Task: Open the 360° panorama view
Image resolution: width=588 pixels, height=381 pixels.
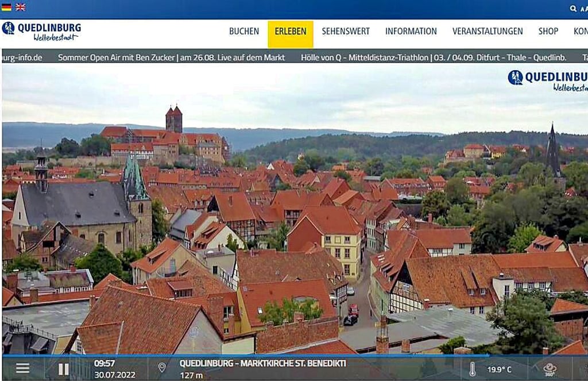Action: point(550,369)
